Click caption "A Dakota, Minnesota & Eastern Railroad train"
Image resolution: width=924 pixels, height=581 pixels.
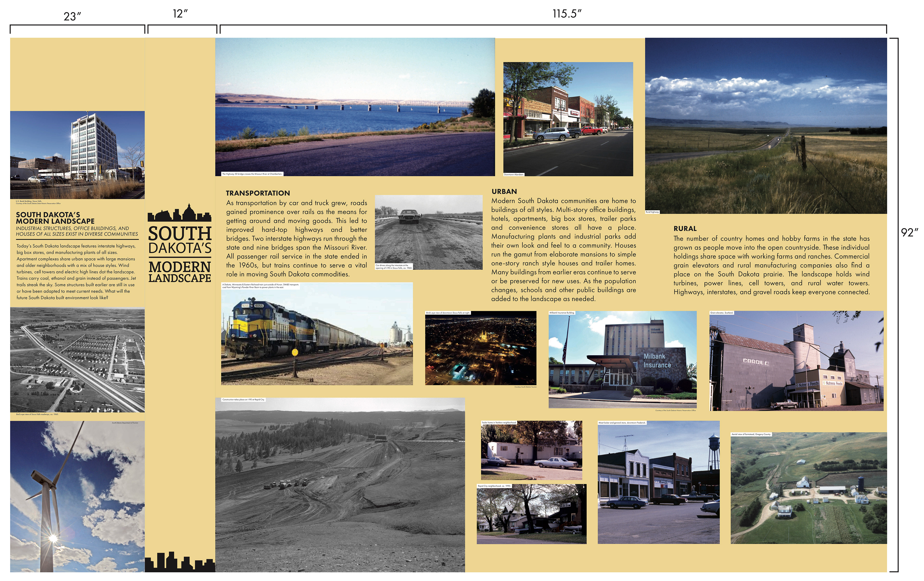tap(260, 286)
